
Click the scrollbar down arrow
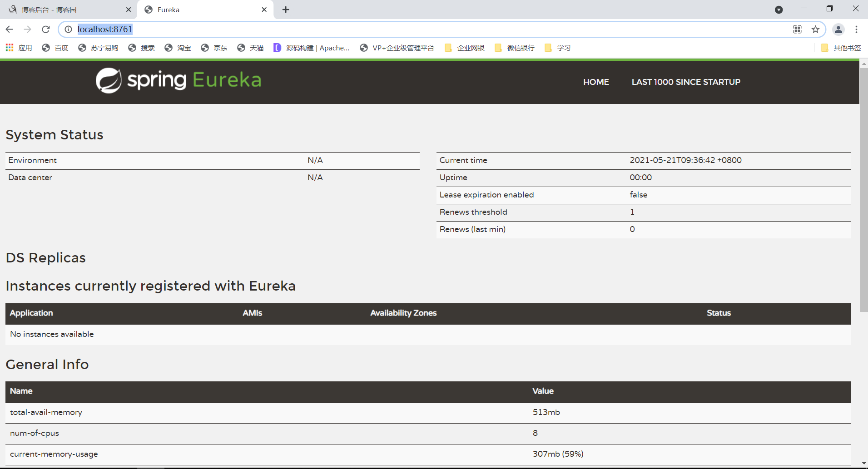[864, 464]
